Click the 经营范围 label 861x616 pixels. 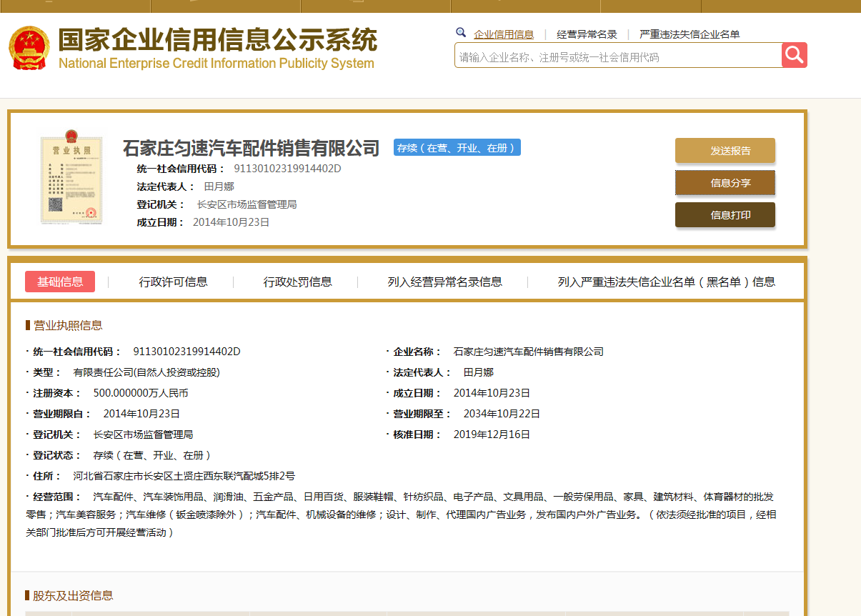[x=58, y=497]
